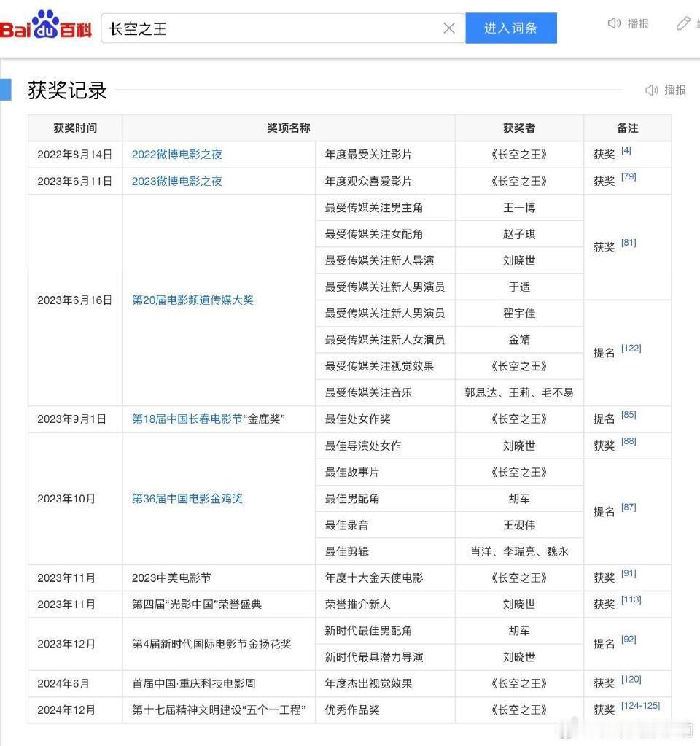Click the 肖洋、李瑞亮、魏永 cell
The height and width of the screenshot is (746, 700).
(x=519, y=551)
